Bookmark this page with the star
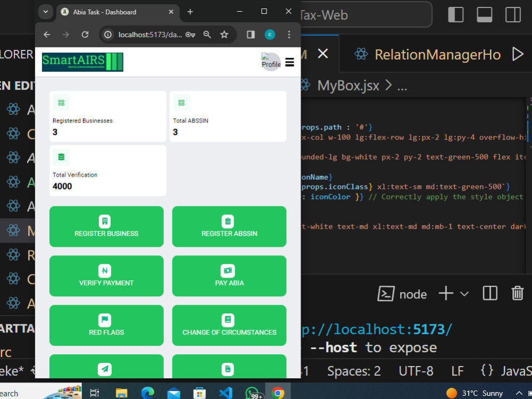Image resolution: width=532 pixels, height=399 pixels. pos(225,35)
